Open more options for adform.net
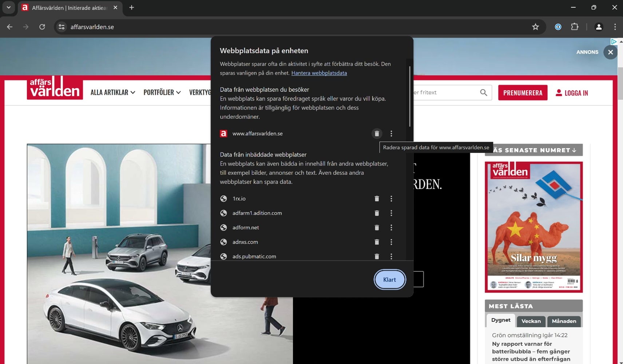 click(391, 228)
